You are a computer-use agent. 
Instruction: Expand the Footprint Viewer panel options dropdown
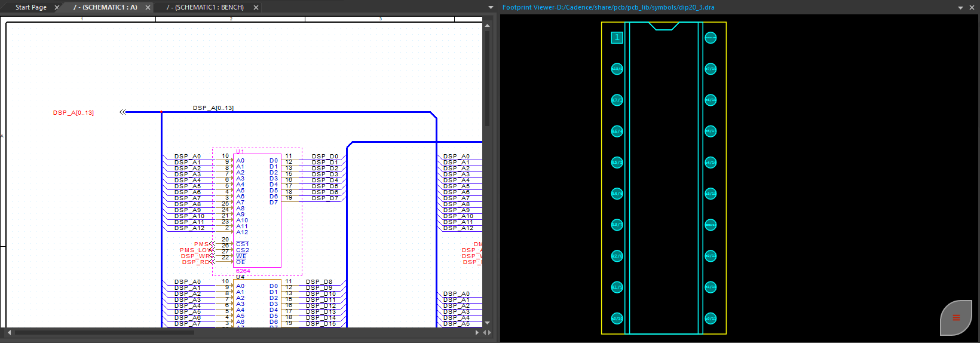pyautogui.click(x=960, y=8)
